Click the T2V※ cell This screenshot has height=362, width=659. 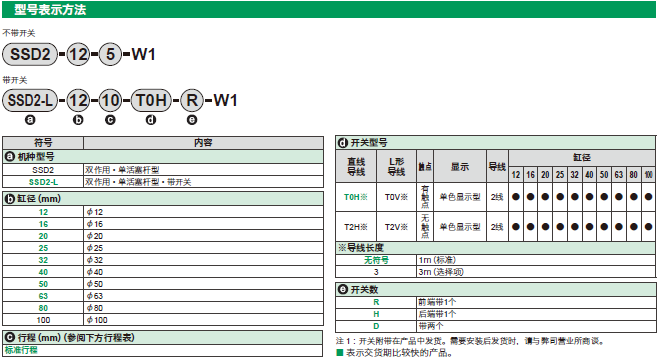(x=396, y=227)
